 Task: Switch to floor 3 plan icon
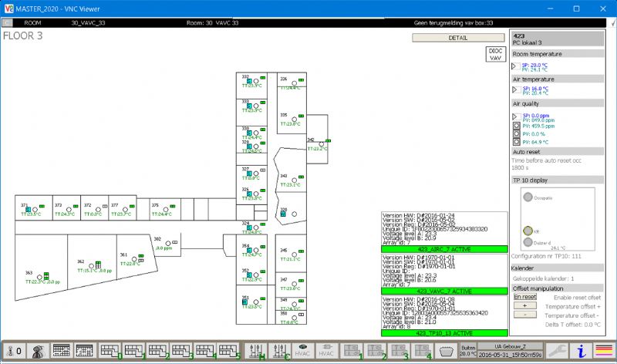(183, 352)
